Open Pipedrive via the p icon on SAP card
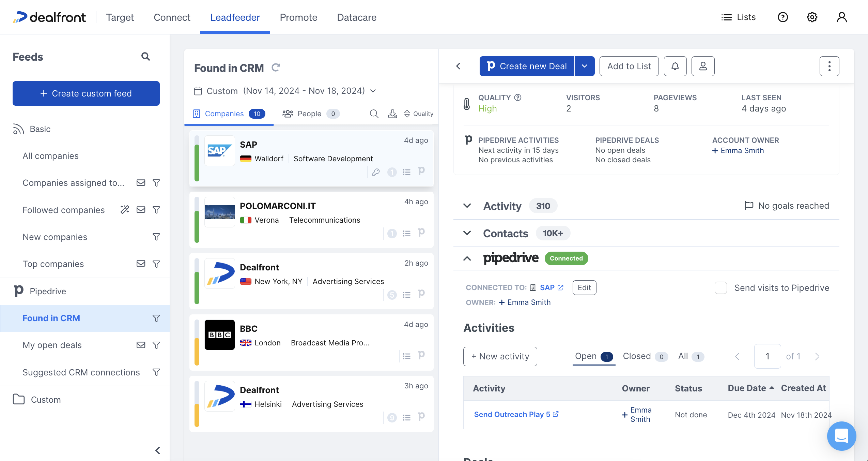The width and height of the screenshot is (868, 461). pyautogui.click(x=421, y=171)
